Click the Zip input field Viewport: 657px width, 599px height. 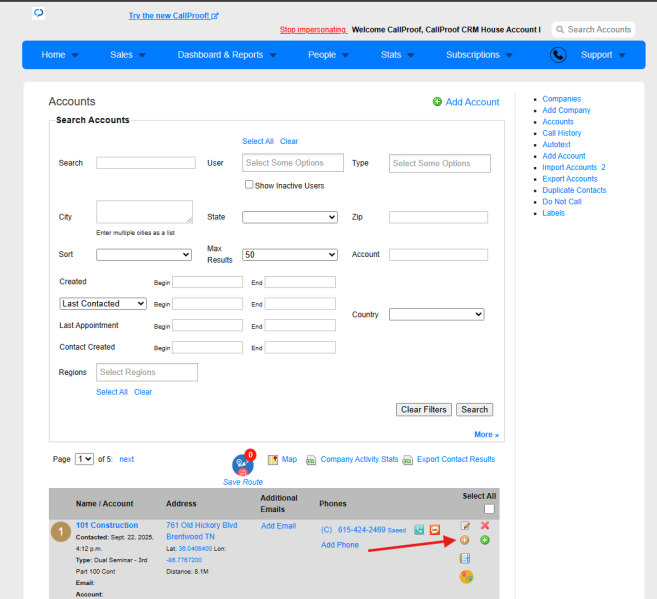pyautogui.click(x=438, y=217)
